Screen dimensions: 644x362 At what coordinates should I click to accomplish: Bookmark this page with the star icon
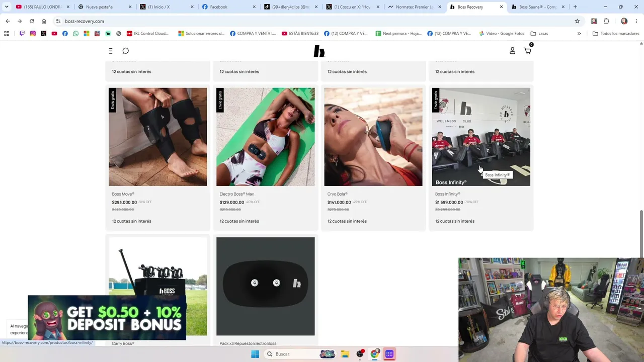pyautogui.click(x=577, y=21)
